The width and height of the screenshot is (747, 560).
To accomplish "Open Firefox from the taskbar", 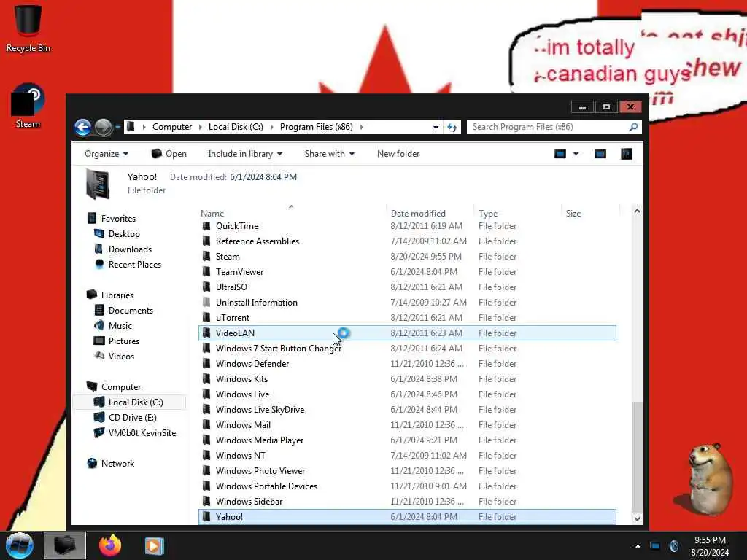I will tap(110, 545).
